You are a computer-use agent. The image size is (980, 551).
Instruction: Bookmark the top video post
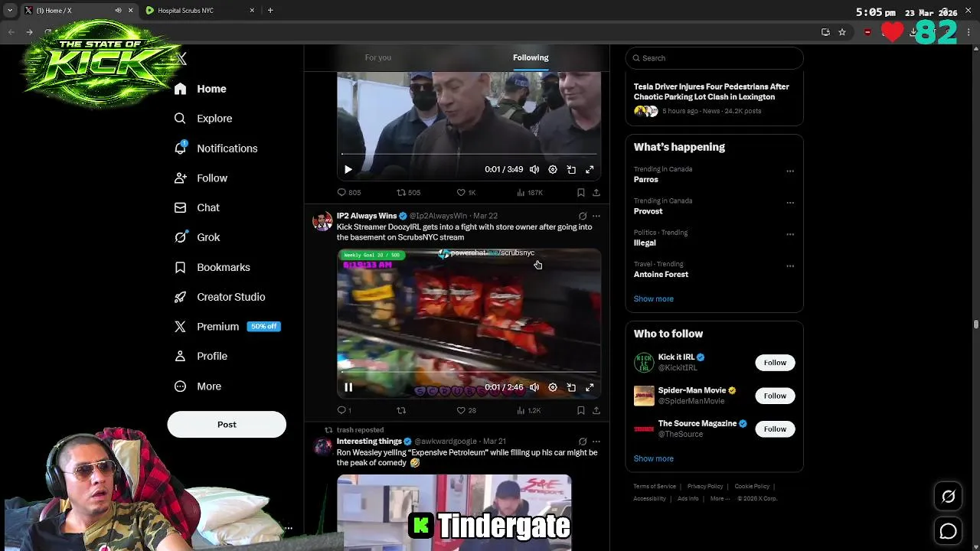581,193
